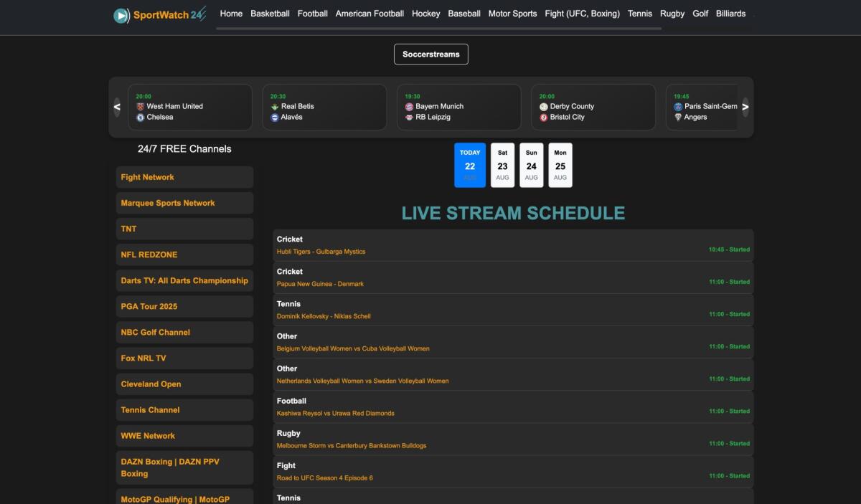The height and width of the screenshot is (504, 861).
Task: Click the Chelsea club crest
Action: [x=141, y=117]
